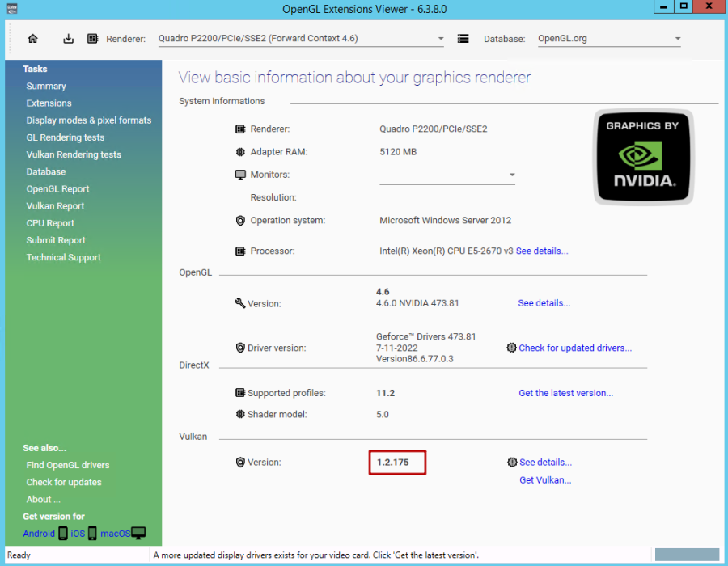Open the Renderer dropdown
Image resolution: width=728 pixels, height=566 pixels.
click(301, 39)
